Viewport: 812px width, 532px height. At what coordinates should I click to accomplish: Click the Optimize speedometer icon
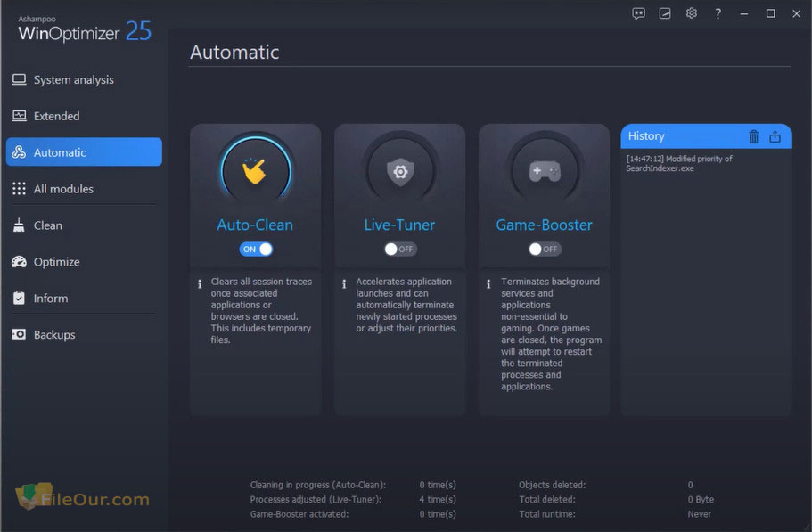(19, 262)
